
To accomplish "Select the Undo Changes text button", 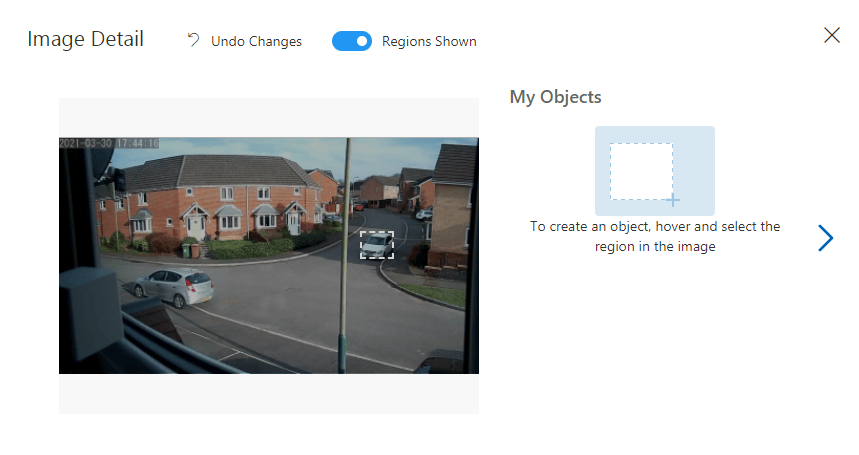I will (x=256, y=41).
